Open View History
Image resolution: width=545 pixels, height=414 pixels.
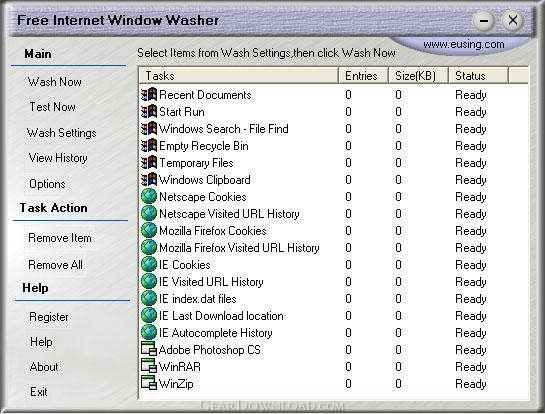58,158
